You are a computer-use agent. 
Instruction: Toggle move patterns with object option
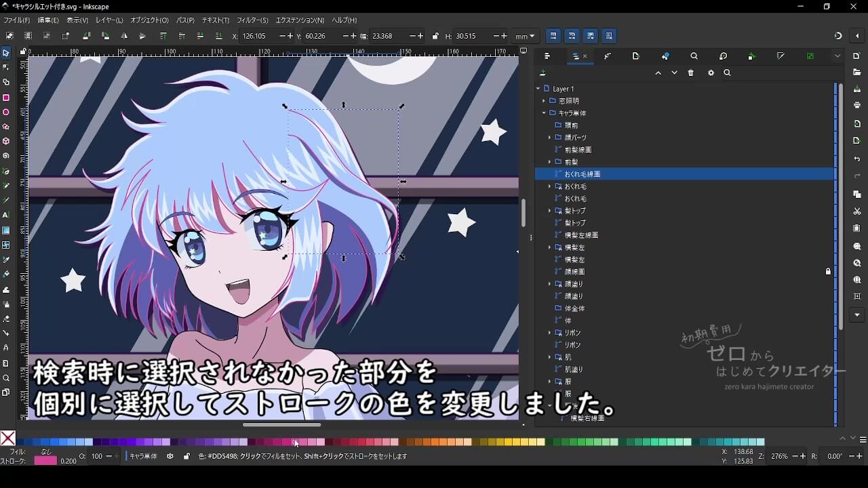pyautogui.click(x=609, y=36)
